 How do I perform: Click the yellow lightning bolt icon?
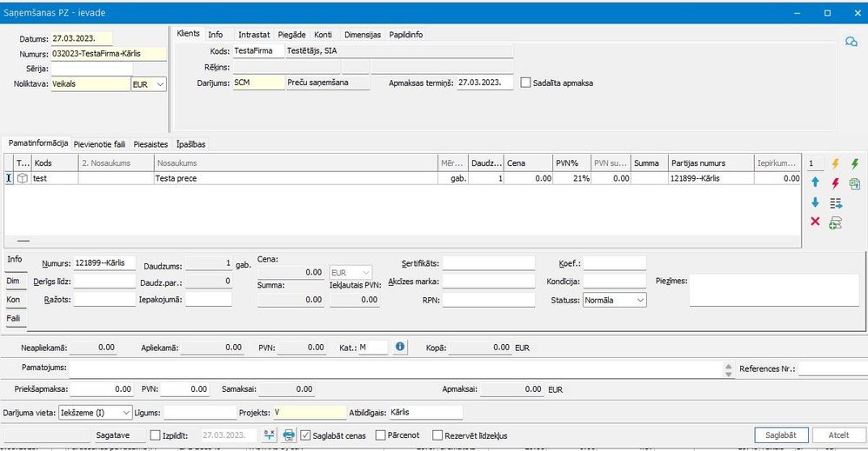click(x=836, y=163)
